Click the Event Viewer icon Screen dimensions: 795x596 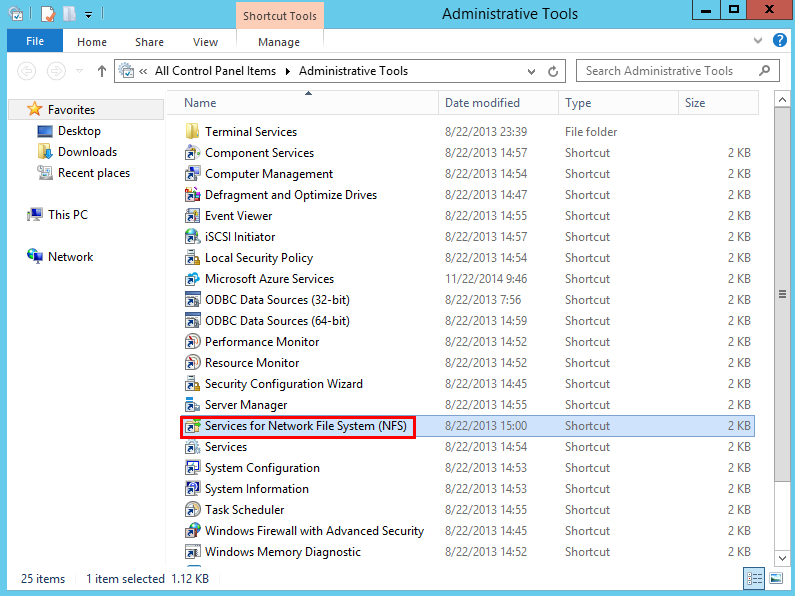point(192,216)
